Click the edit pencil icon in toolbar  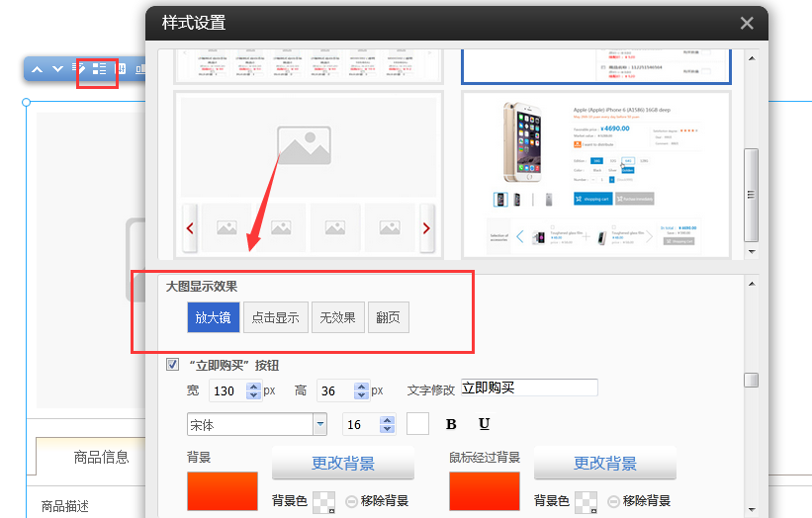(x=79, y=69)
